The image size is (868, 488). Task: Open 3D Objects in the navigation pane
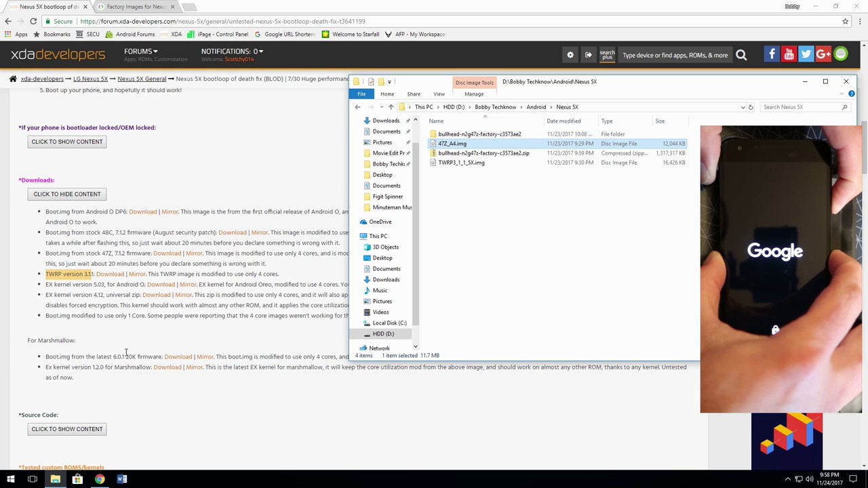click(385, 247)
